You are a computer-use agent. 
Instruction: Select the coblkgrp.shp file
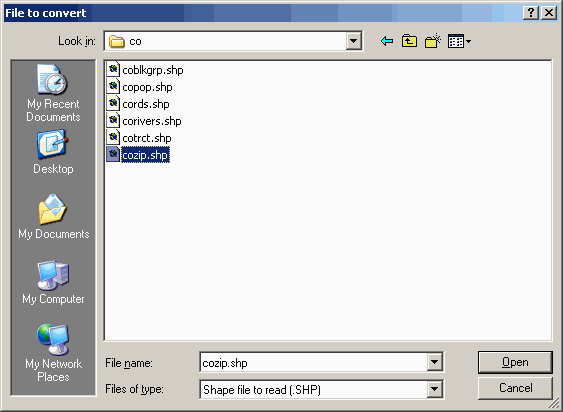tap(145, 70)
